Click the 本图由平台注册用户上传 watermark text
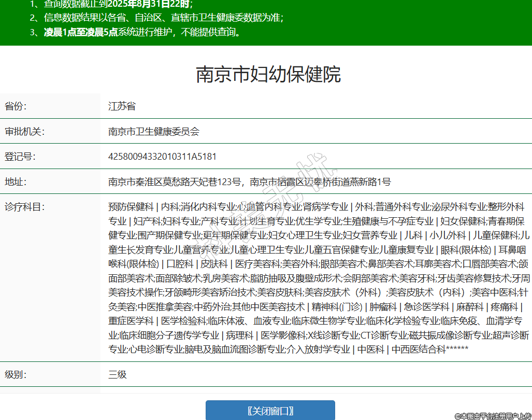This screenshot has width=532, height=420. pos(492,416)
